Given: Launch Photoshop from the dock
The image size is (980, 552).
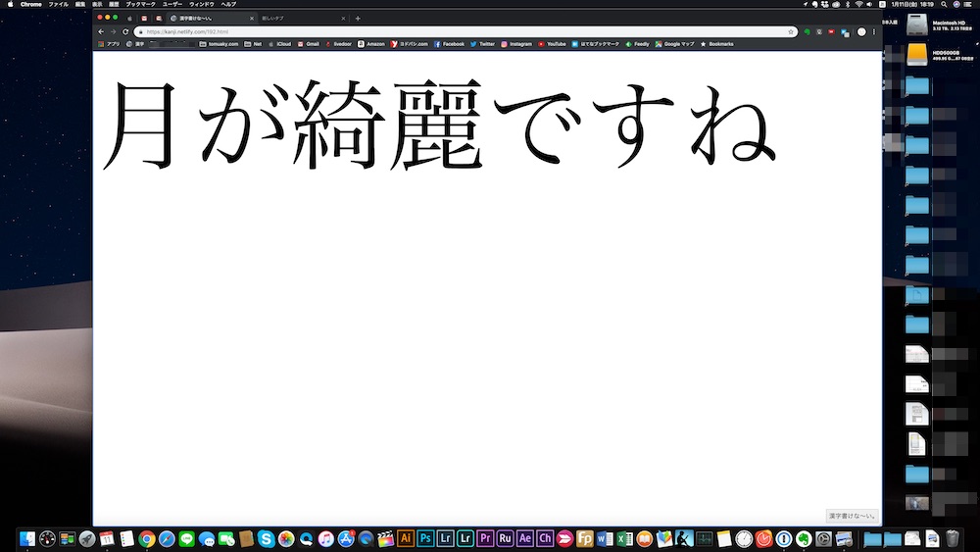Looking at the screenshot, I should 425,538.
